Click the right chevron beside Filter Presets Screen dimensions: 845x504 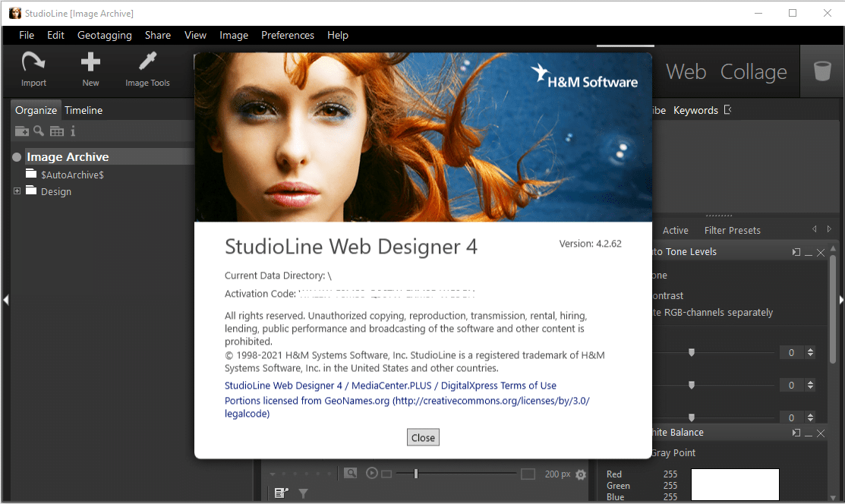point(829,228)
